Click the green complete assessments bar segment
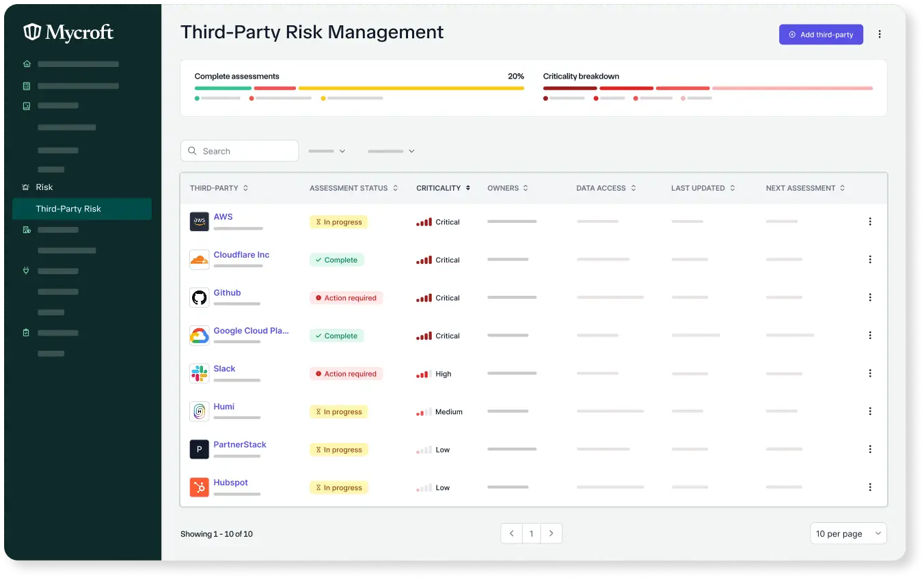924x579 pixels. pos(223,88)
